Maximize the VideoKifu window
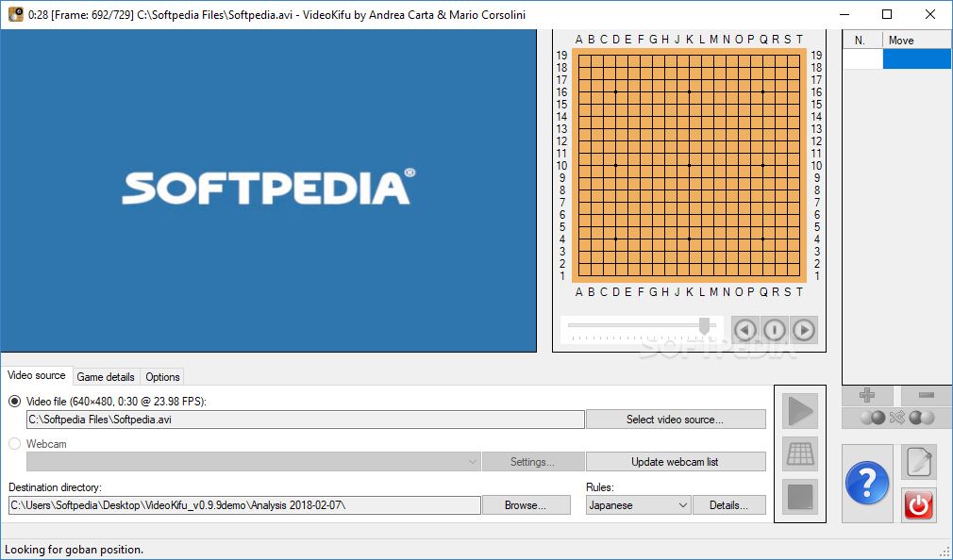 point(887,14)
